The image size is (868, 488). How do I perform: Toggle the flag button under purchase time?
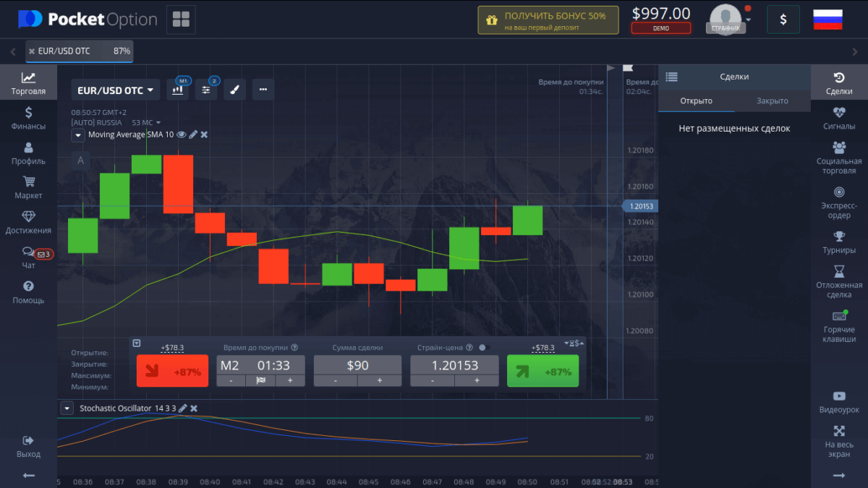(x=260, y=380)
